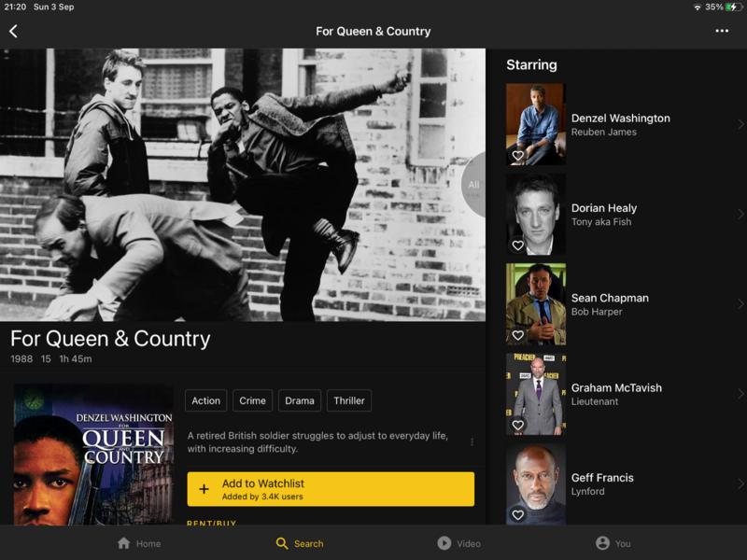The width and height of the screenshot is (747, 560).
Task: Tap the Wi-Fi status icon
Action: click(698, 7)
